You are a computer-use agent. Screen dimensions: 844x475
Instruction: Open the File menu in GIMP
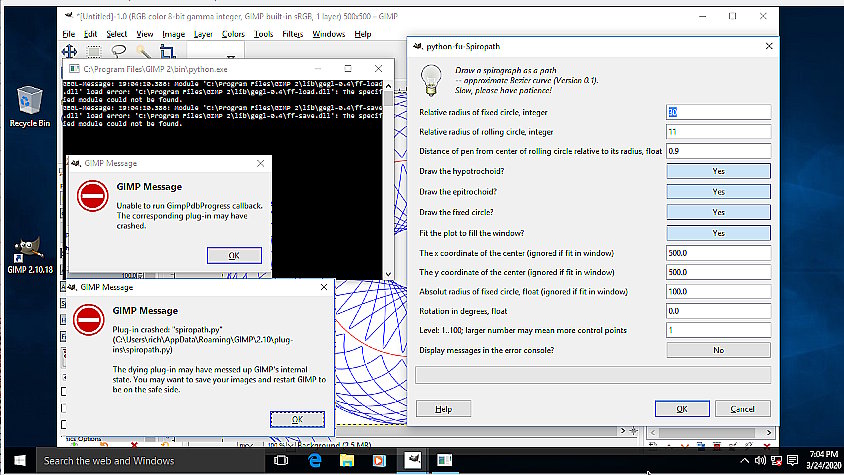(x=68, y=34)
